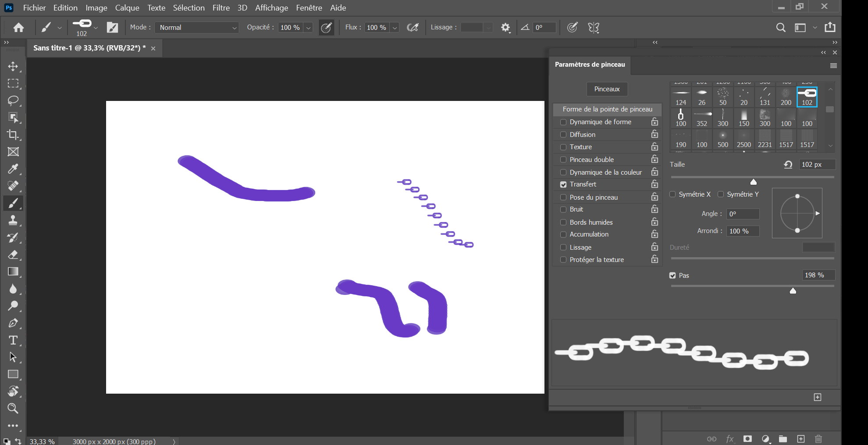Click the Pinceaux button

[607, 89]
